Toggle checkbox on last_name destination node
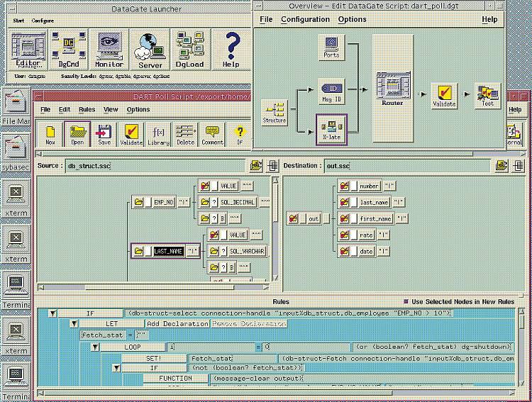The height and width of the screenshot is (402, 532). pyautogui.click(x=354, y=202)
